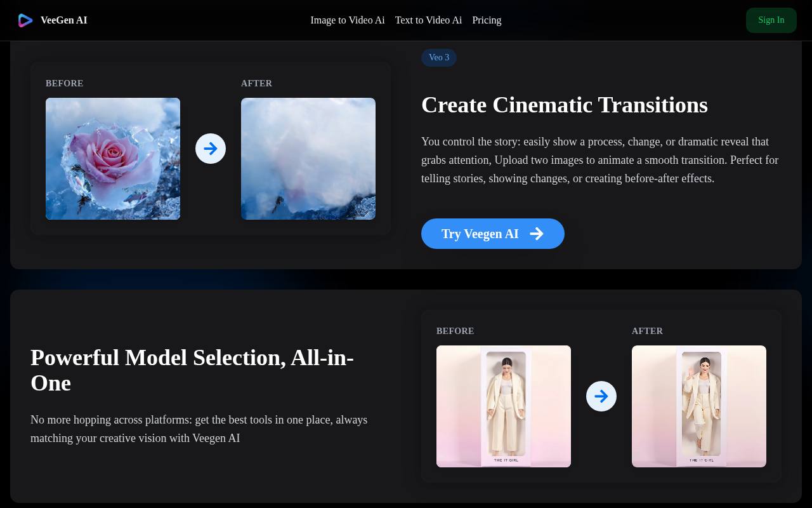Click the Create Cinematic Transitions heading
Image resolution: width=812 pixels, height=508 pixels.
[565, 105]
